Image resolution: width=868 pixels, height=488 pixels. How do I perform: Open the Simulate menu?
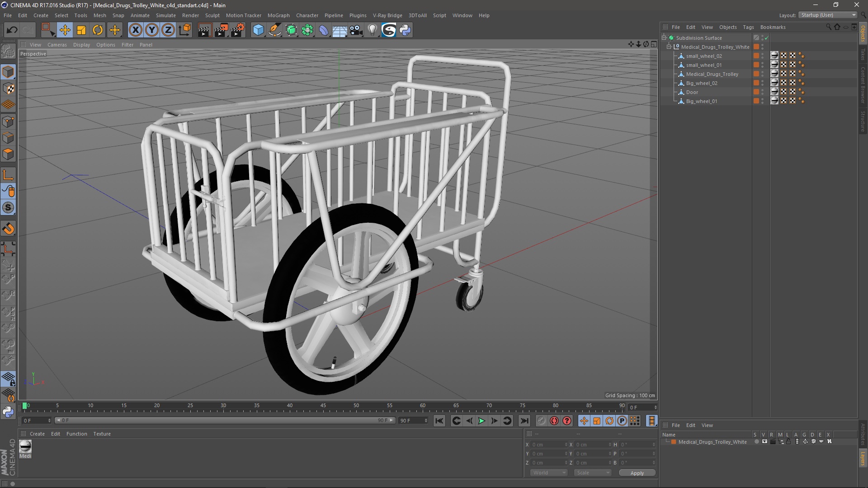click(165, 15)
